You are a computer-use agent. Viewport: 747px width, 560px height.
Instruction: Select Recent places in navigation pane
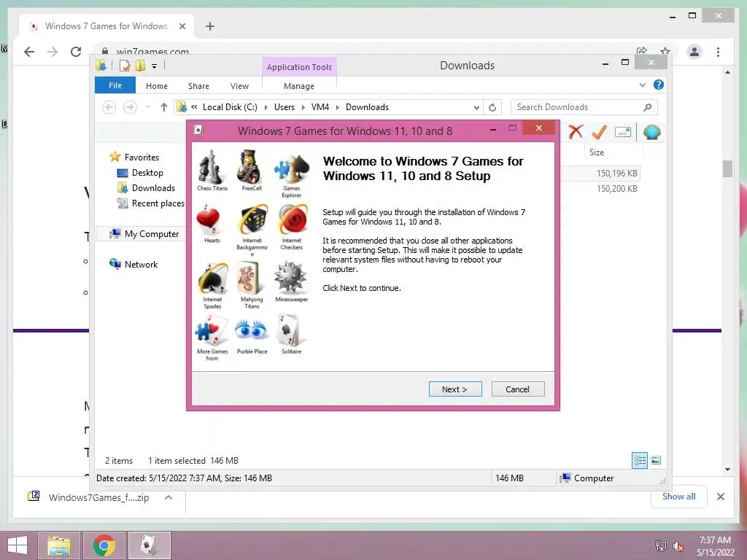click(x=150, y=203)
